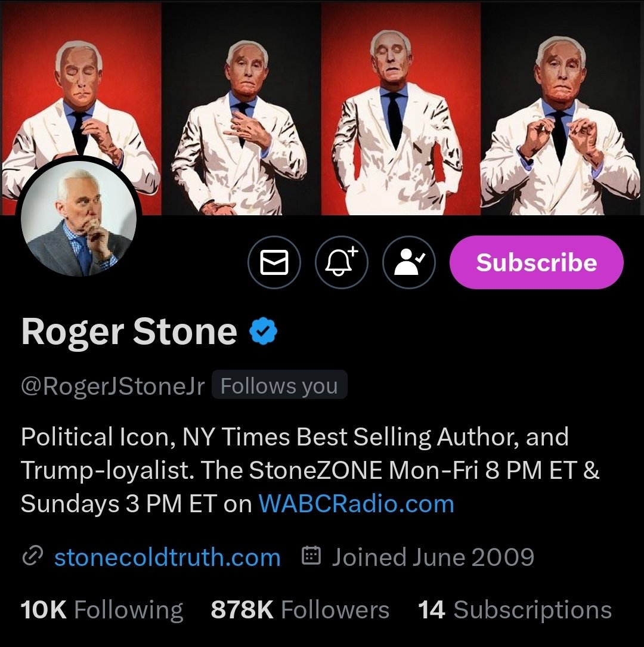This screenshot has width=644, height=647.
Task: Open the WABCRadio.com link in bio
Action: (356, 504)
